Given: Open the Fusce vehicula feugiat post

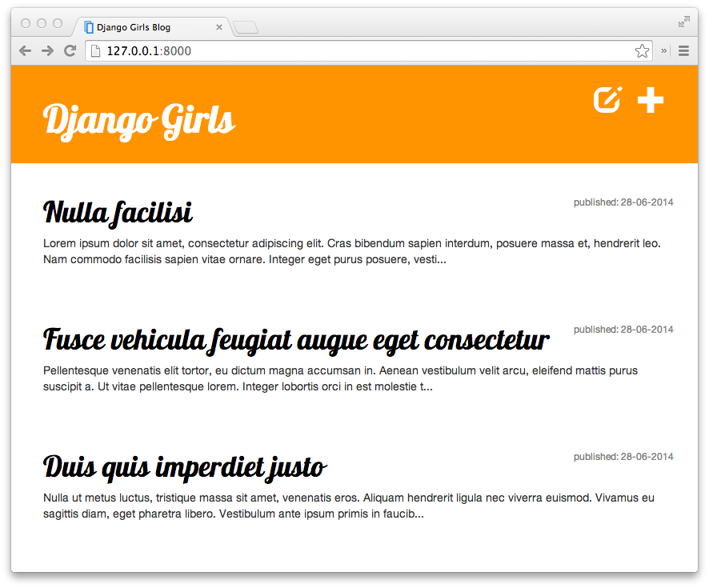Looking at the screenshot, I should (x=295, y=340).
